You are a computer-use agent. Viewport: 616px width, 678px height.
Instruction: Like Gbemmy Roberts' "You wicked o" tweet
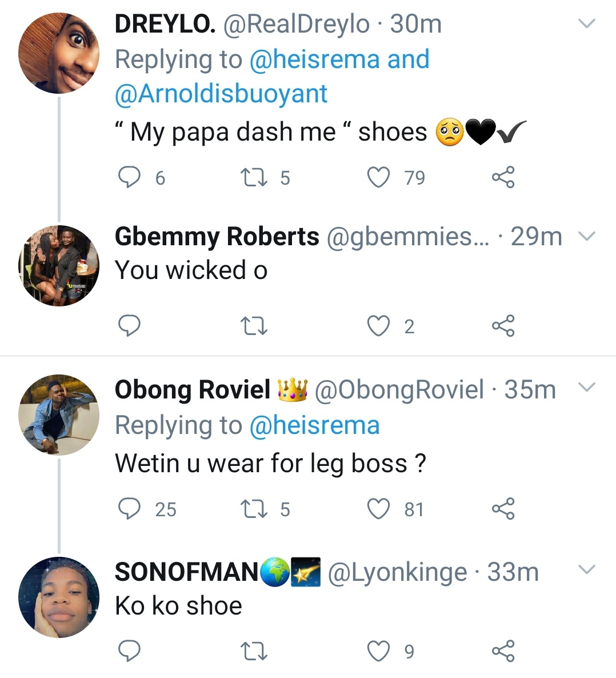(378, 326)
